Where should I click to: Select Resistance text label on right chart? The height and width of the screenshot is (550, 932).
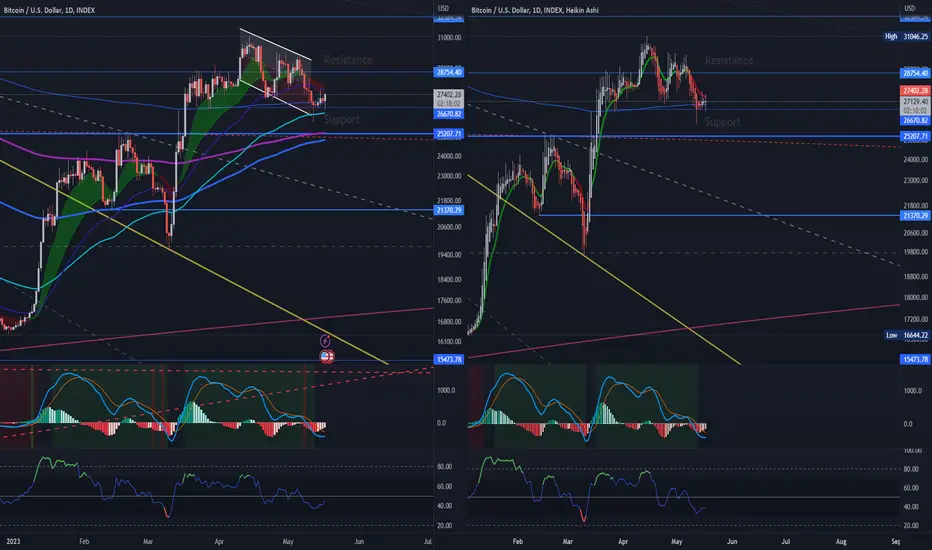(729, 60)
